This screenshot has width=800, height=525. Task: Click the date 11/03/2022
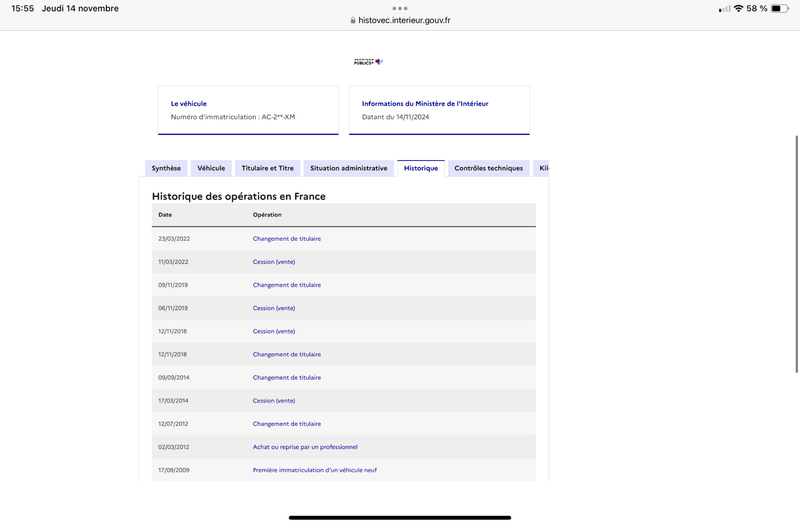click(x=173, y=262)
